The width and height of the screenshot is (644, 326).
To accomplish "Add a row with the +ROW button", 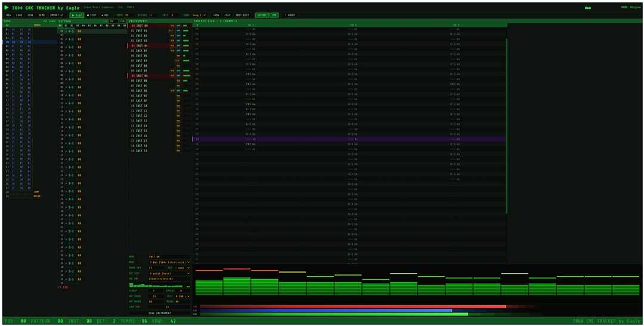I will point(216,15).
